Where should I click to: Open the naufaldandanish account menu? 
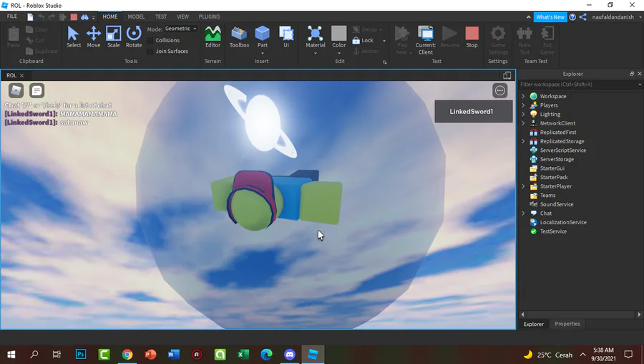(x=616, y=17)
